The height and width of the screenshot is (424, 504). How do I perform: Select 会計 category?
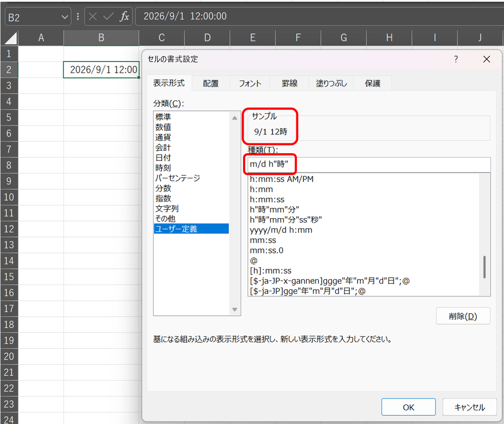191,148
